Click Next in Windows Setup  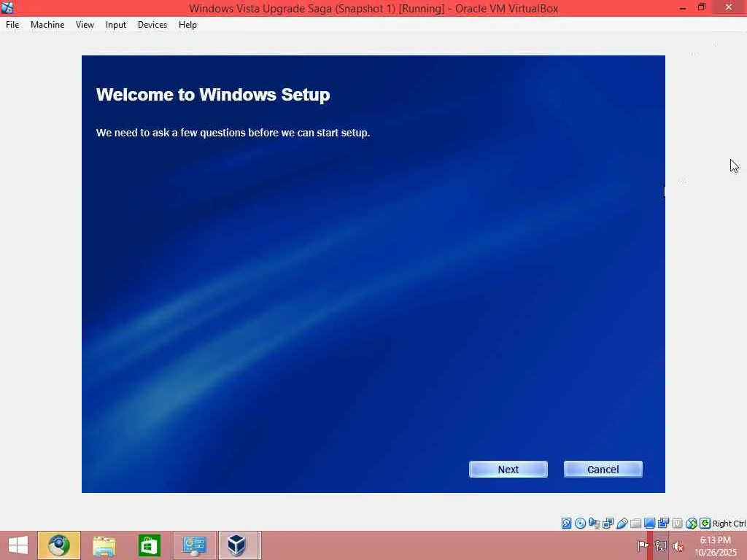coord(508,470)
